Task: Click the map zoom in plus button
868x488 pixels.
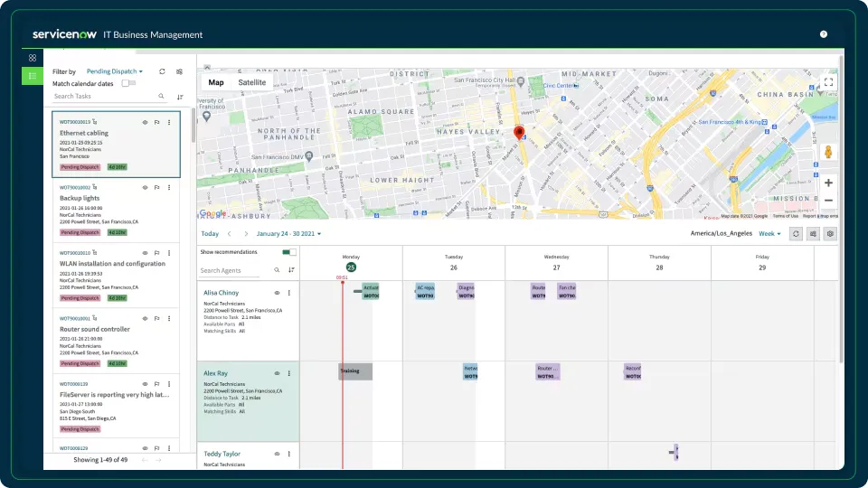Action: pos(828,183)
